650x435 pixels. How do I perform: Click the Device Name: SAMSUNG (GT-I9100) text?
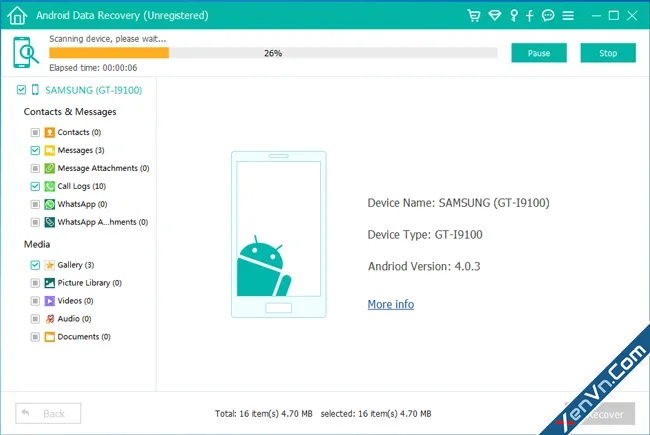(458, 203)
